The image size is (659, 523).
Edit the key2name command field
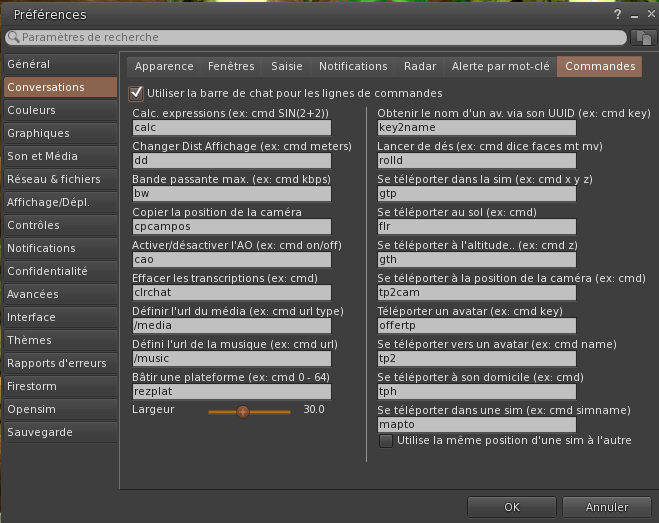tap(476, 128)
